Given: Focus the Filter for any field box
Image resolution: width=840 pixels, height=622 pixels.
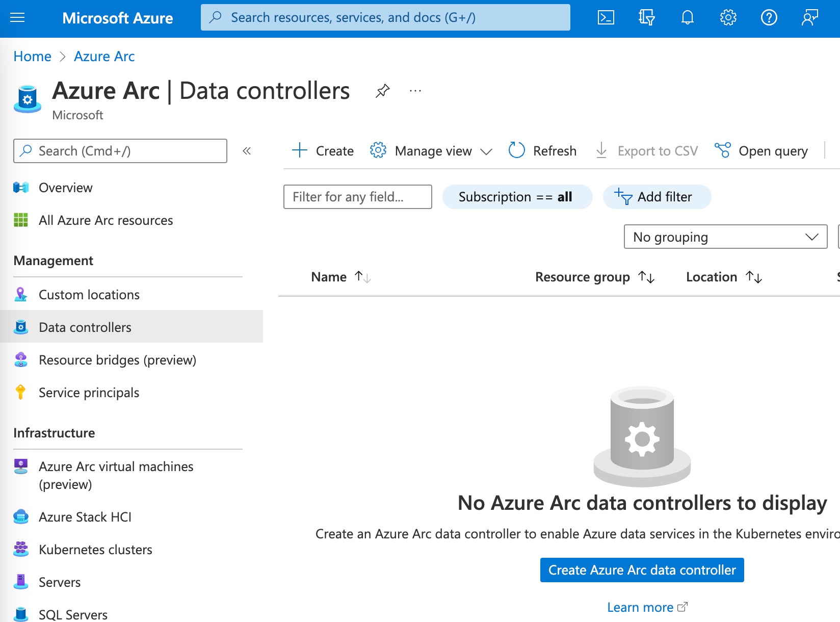Looking at the screenshot, I should pos(358,197).
